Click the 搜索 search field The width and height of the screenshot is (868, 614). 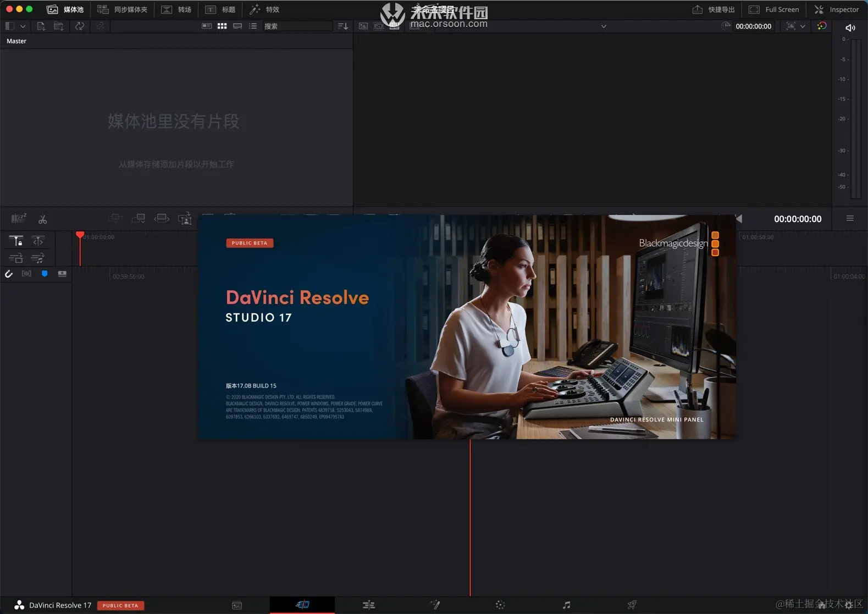297,26
